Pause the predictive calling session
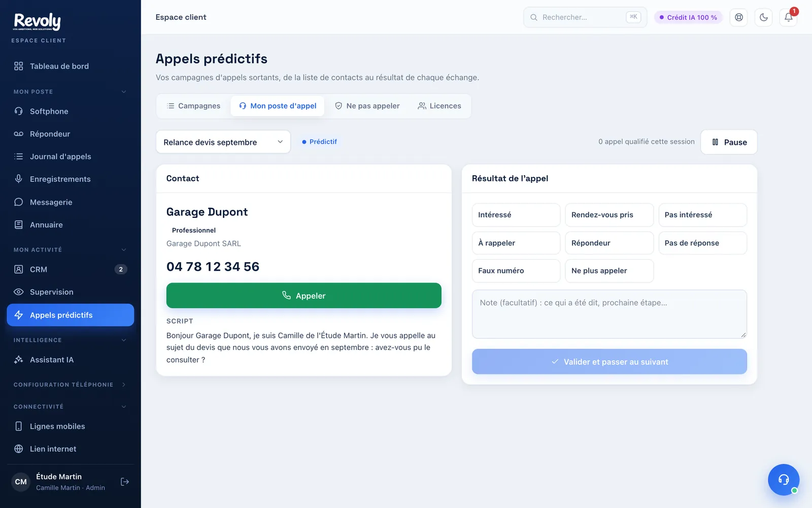812x508 pixels. [729, 142]
